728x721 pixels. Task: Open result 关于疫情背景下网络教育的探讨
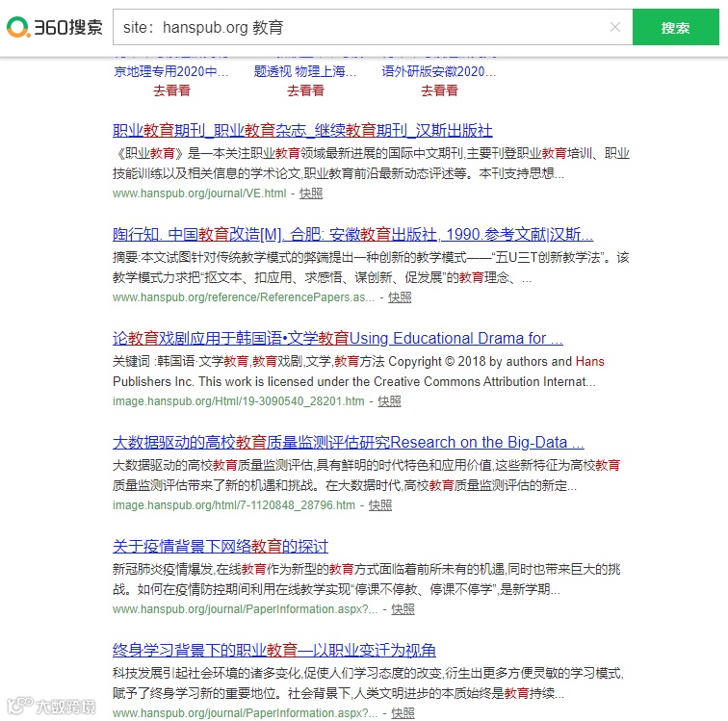[x=221, y=547]
